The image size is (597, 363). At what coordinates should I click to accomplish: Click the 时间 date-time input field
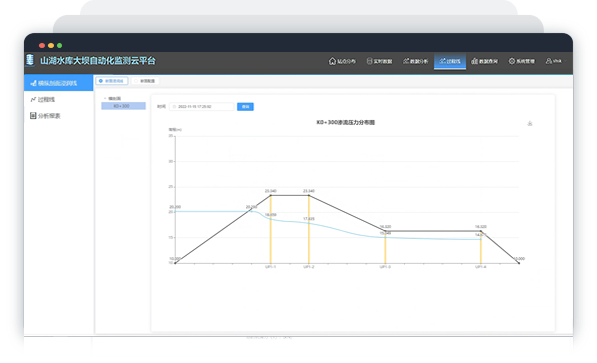pyautogui.click(x=202, y=107)
